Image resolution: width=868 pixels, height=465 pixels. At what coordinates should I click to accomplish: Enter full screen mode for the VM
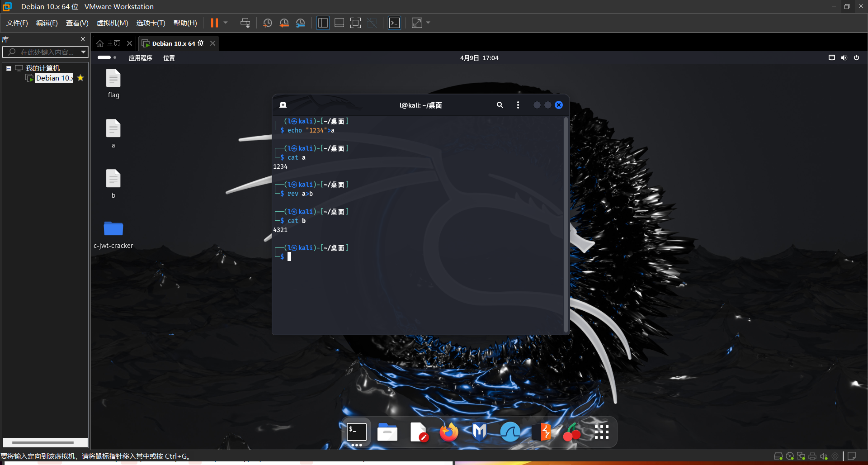[355, 23]
